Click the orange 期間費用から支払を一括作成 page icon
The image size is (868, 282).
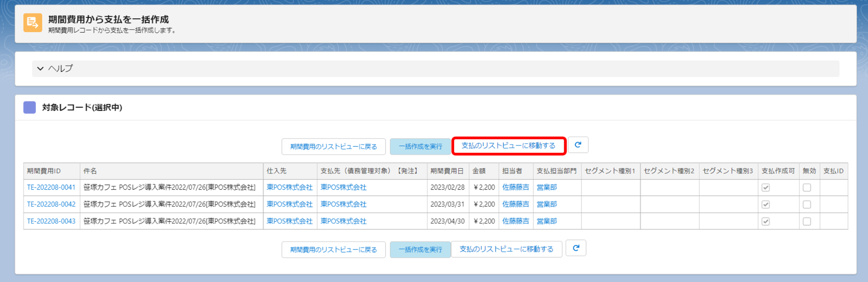(33, 23)
